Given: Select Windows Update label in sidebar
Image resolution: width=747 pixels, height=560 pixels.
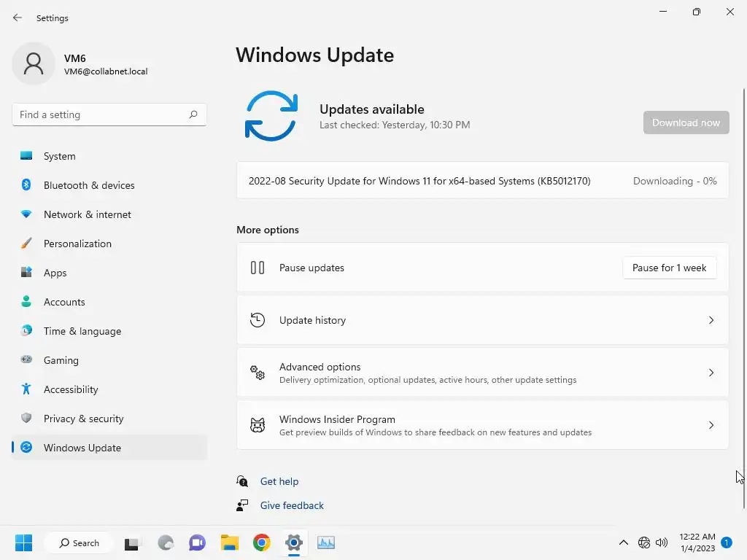Looking at the screenshot, I should click(82, 448).
